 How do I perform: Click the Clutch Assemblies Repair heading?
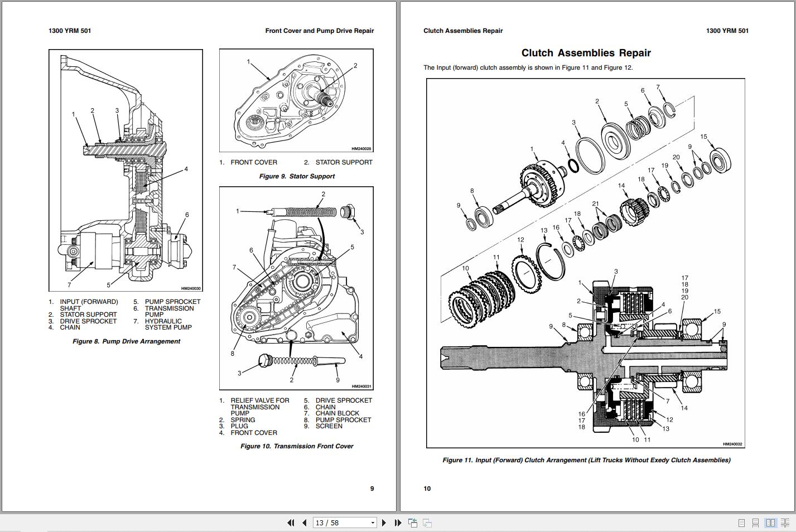[x=586, y=53]
